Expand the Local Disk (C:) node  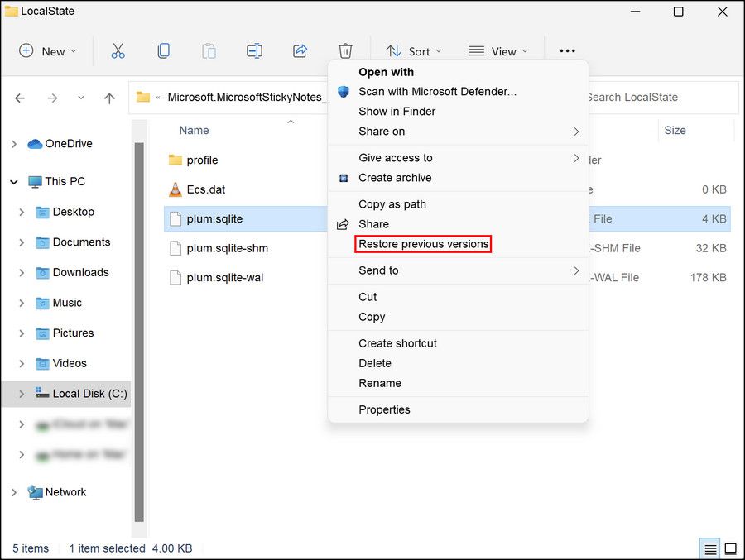[x=22, y=394]
